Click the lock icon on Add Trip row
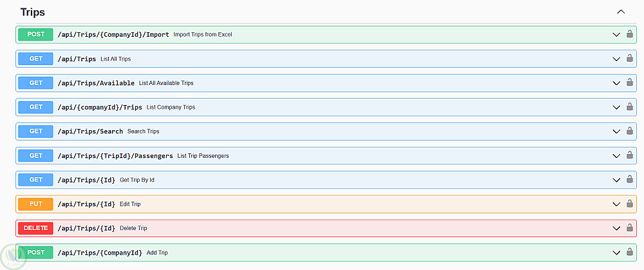644x270 pixels. click(630, 253)
